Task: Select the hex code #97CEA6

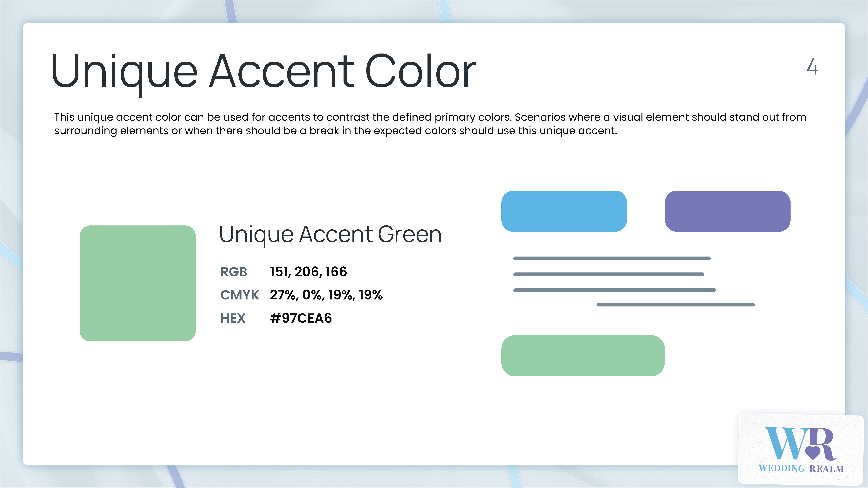Action: pos(301,318)
